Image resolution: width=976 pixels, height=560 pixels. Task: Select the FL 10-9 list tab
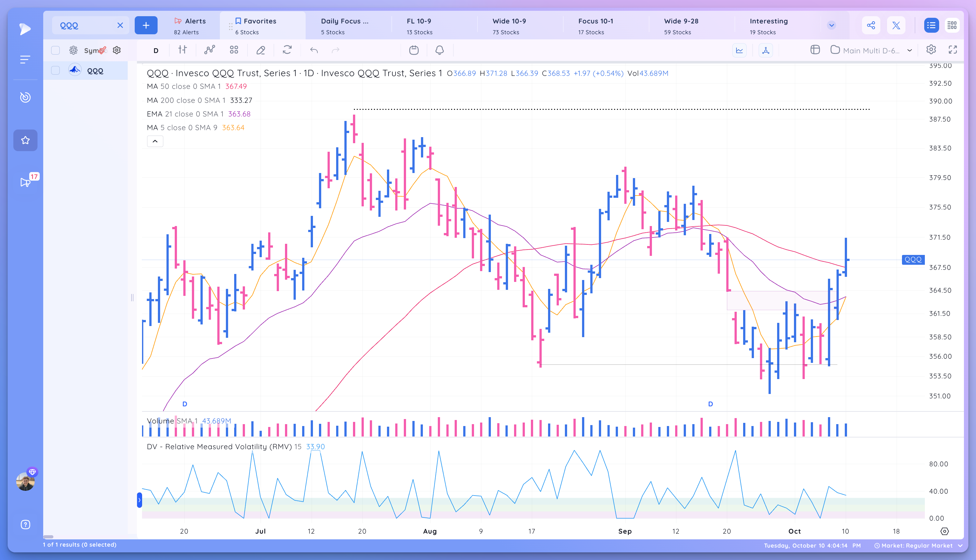[434, 26]
